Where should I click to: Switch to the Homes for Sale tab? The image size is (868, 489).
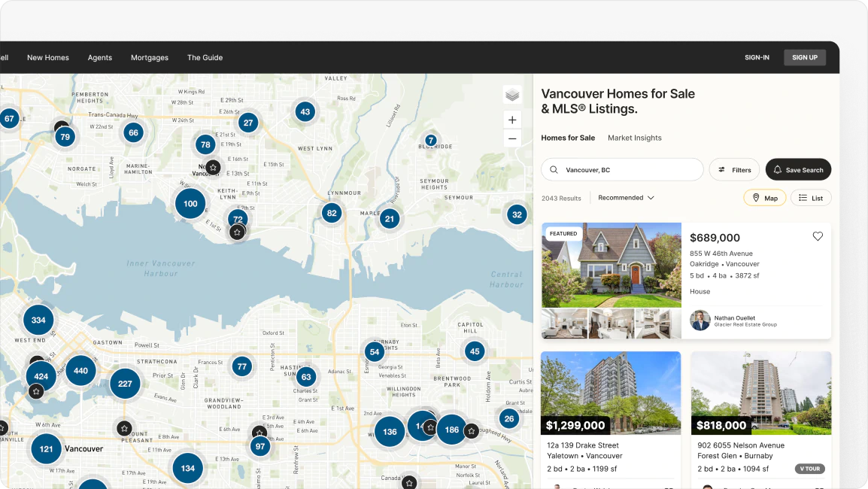click(568, 138)
